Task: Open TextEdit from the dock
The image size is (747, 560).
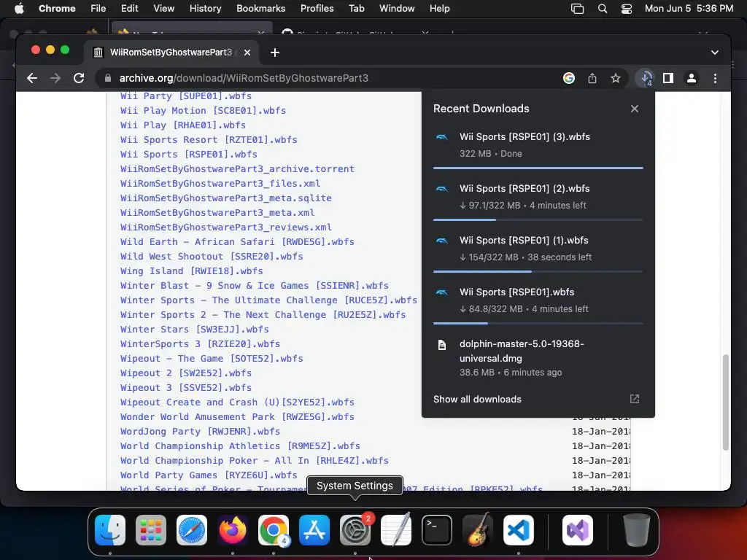Action: coord(396,530)
